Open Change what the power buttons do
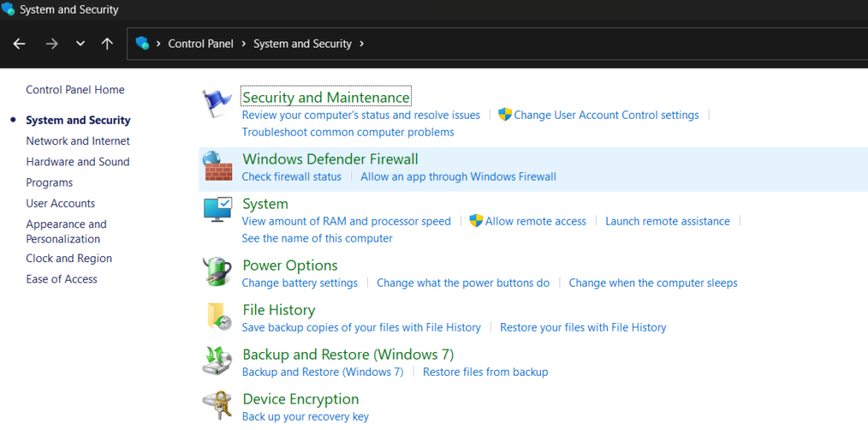This screenshot has height=430, width=868. (x=463, y=283)
